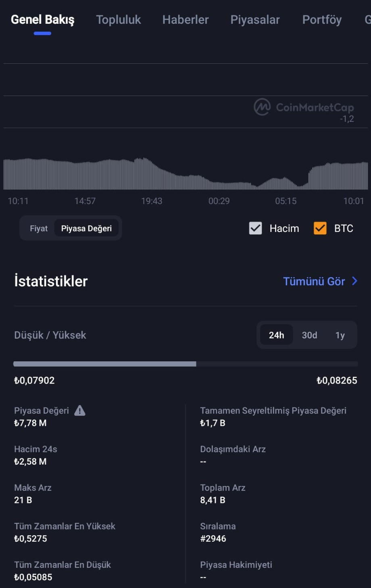
Task: Choose the 1y low/high range
Action: [340, 335]
